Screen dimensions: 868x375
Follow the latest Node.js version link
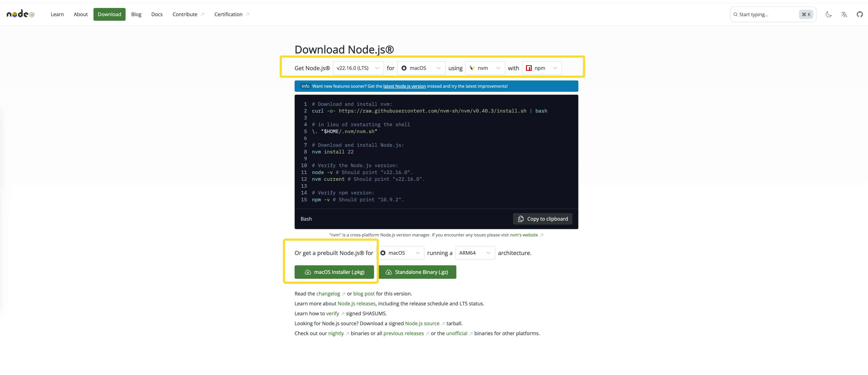pos(404,86)
